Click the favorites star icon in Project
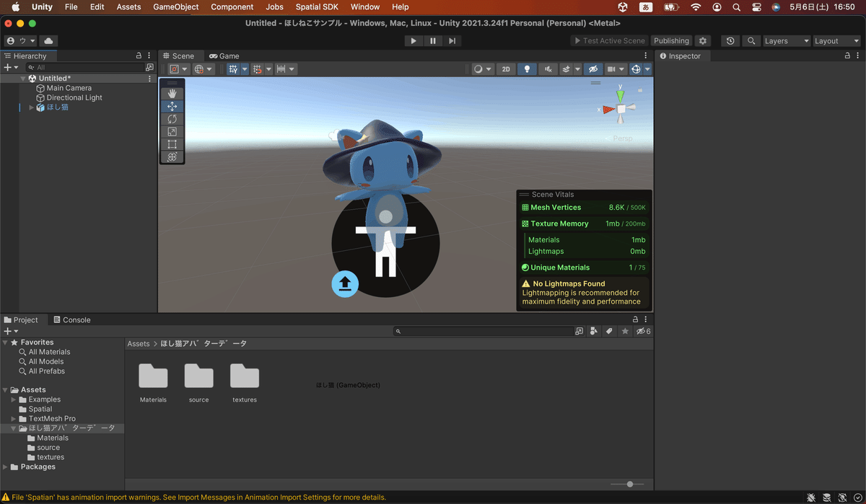 (x=625, y=331)
